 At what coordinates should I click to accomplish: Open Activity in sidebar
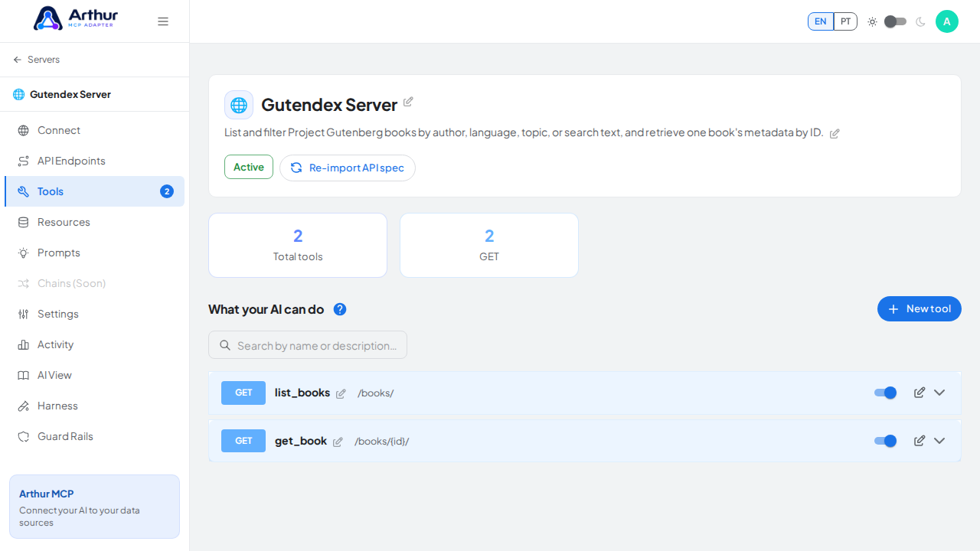95,344
